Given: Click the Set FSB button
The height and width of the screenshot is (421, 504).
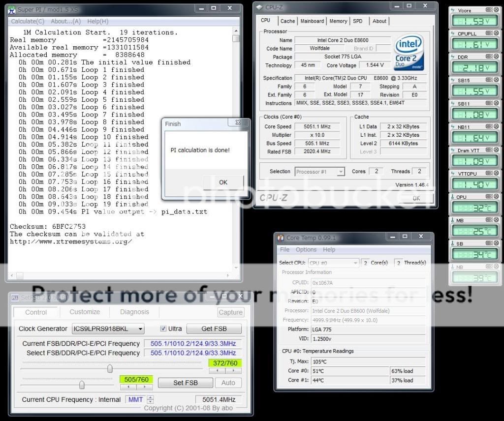Looking at the screenshot, I should [185, 383].
